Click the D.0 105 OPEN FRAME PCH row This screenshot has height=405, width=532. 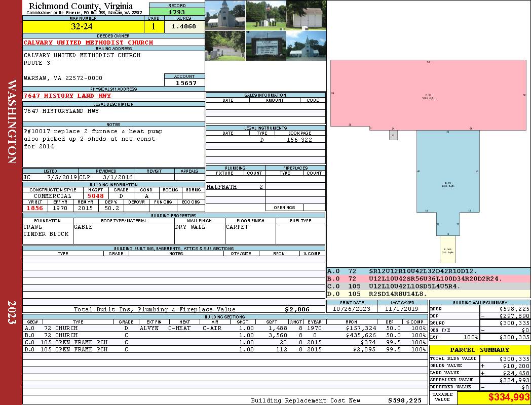[x=224, y=349]
